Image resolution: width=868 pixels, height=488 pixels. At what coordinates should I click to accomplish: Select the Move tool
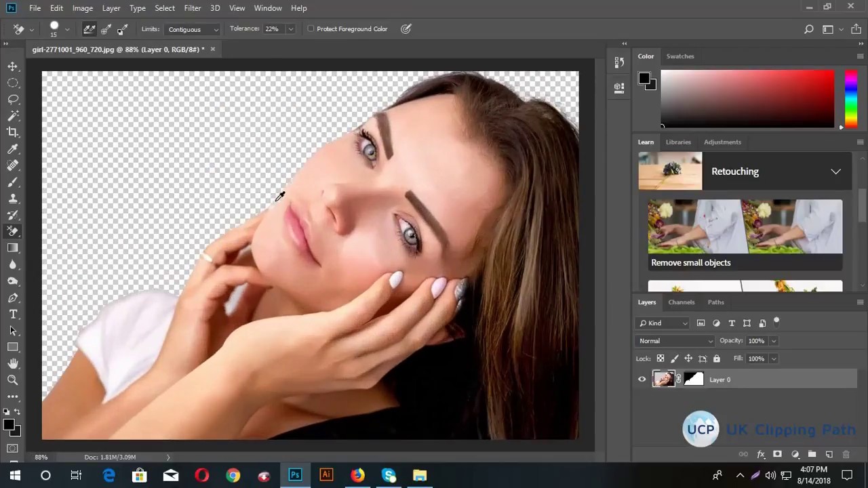click(x=13, y=66)
